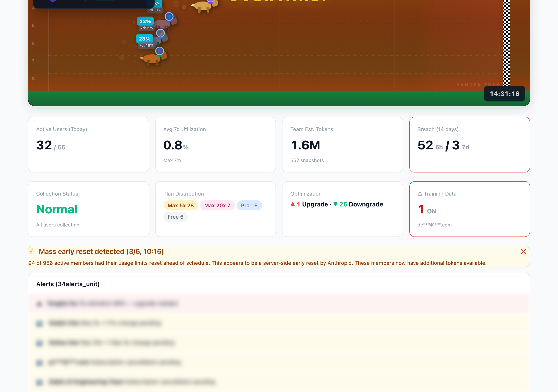Open the first red-highlighted alert row
Viewport: 558px width, 392px height.
pyautogui.click(x=279, y=303)
